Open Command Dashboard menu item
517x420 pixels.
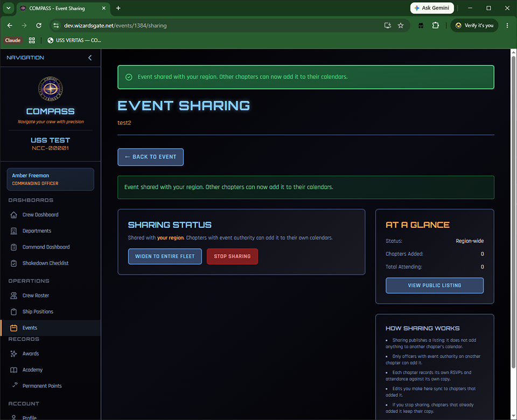pyautogui.click(x=51, y=247)
